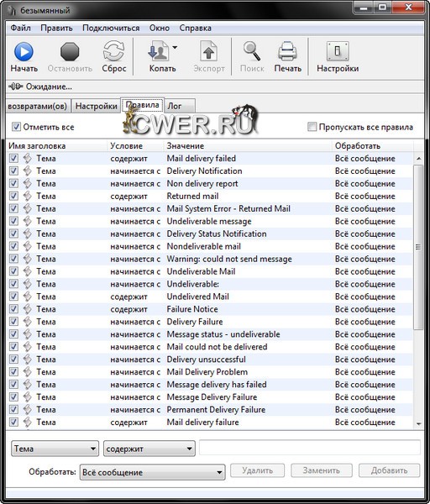Click the plug icon beside Ожидание status
Screen dimensions: 430x504
[16, 87]
